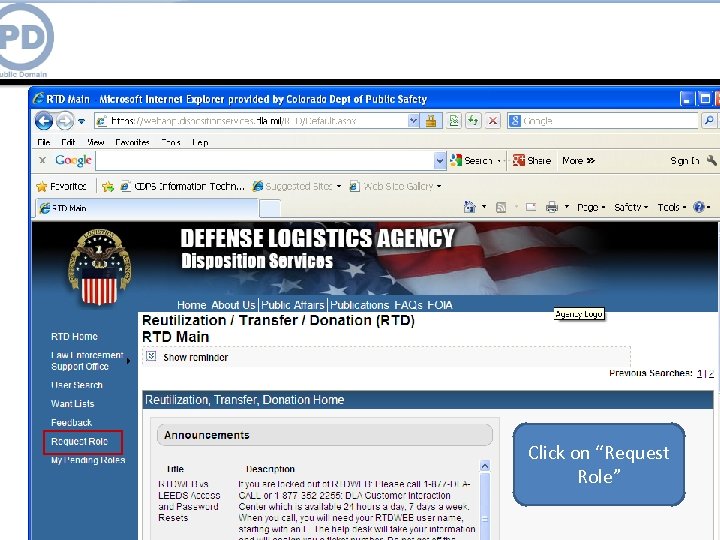The width and height of the screenshot is (720, 540).
Task: Open the Safety command menu
Action: pos(631,208)
